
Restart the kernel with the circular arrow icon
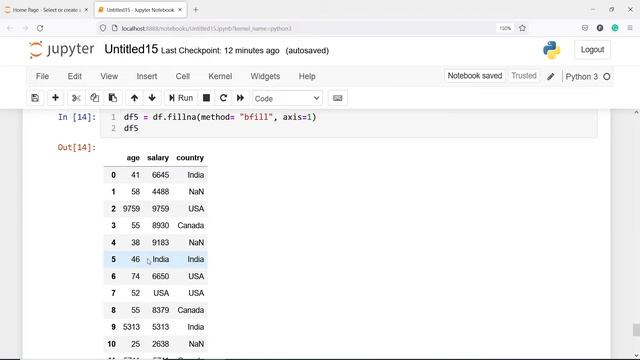(x=223, y=98)
